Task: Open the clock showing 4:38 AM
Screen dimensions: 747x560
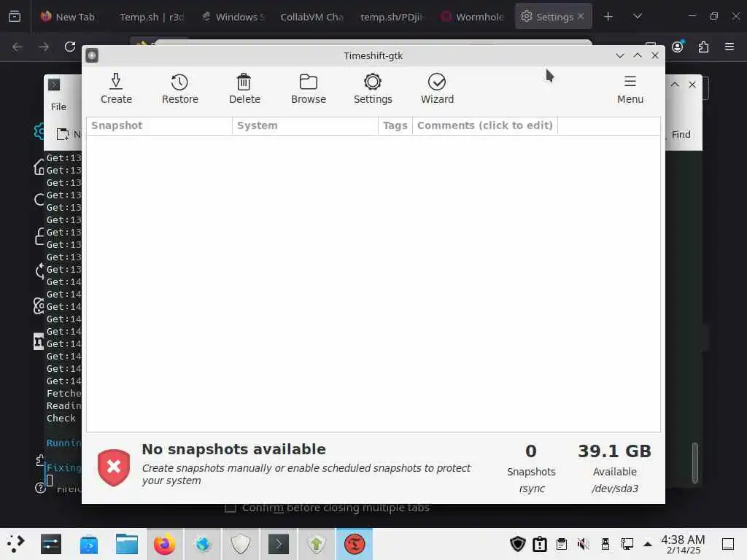Action: click(683, 544)
